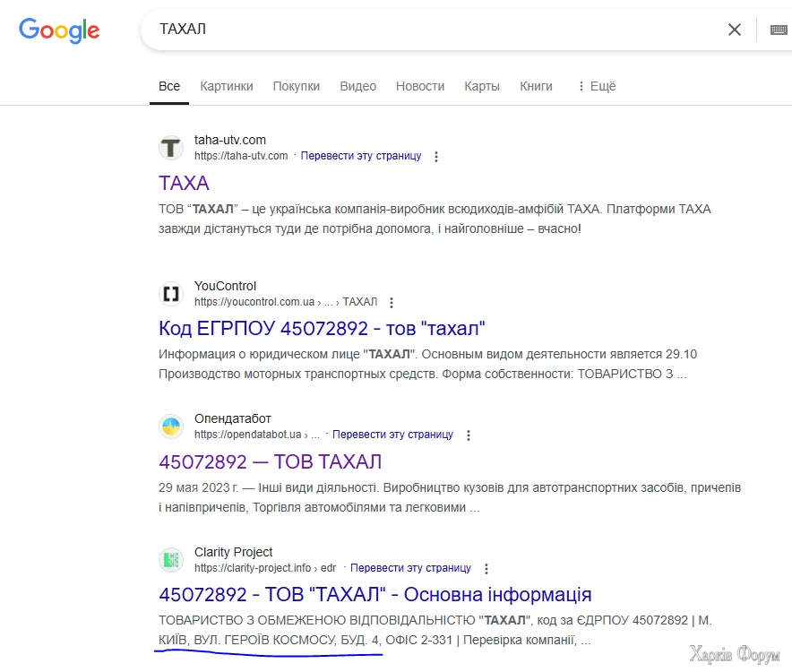Switch to the Картинки tab

(226, 86)
